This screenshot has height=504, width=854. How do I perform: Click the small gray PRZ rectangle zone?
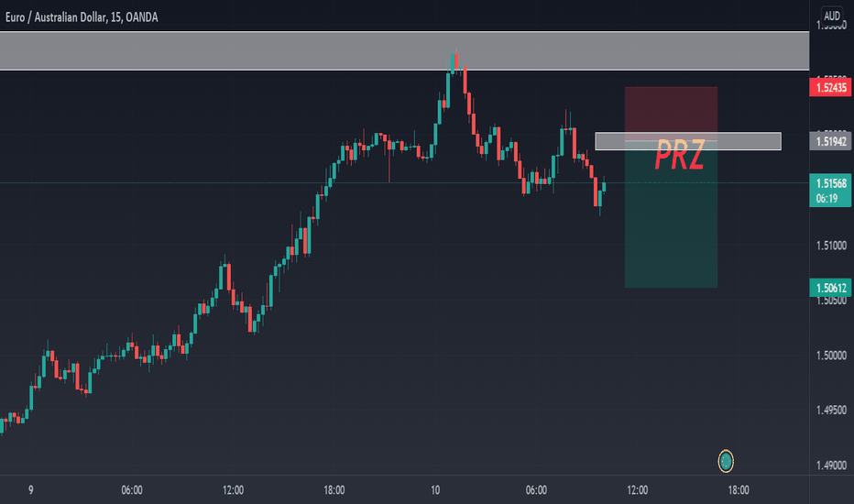688,141
